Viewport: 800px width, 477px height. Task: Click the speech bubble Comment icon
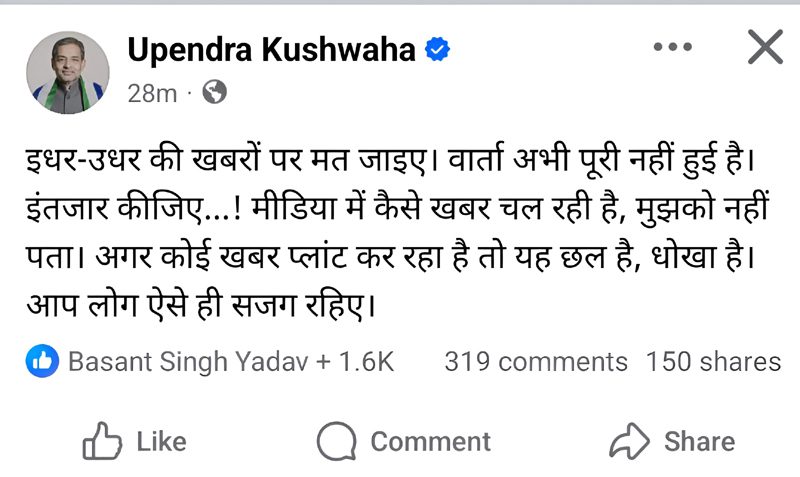(337, 441)
